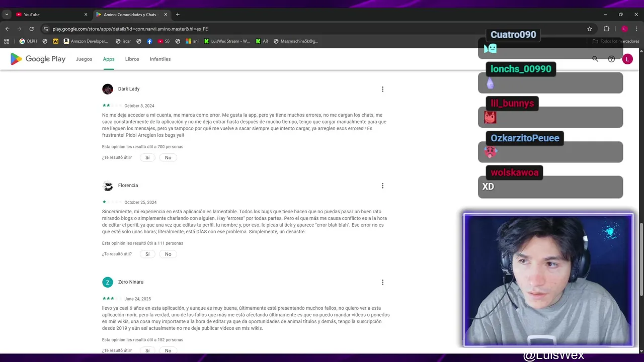644x362 pixels.
Task: Open the iscar bookmark
Action: point(123,41)
